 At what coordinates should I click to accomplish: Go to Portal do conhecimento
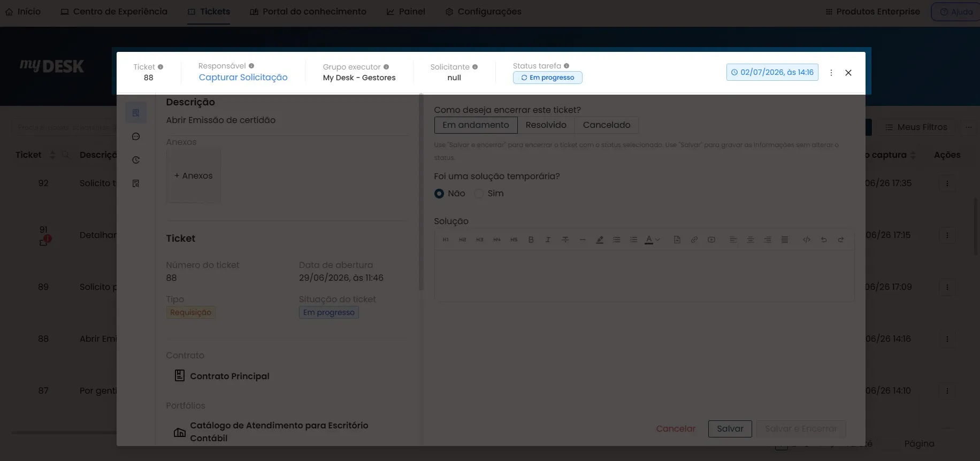[308, 12]
